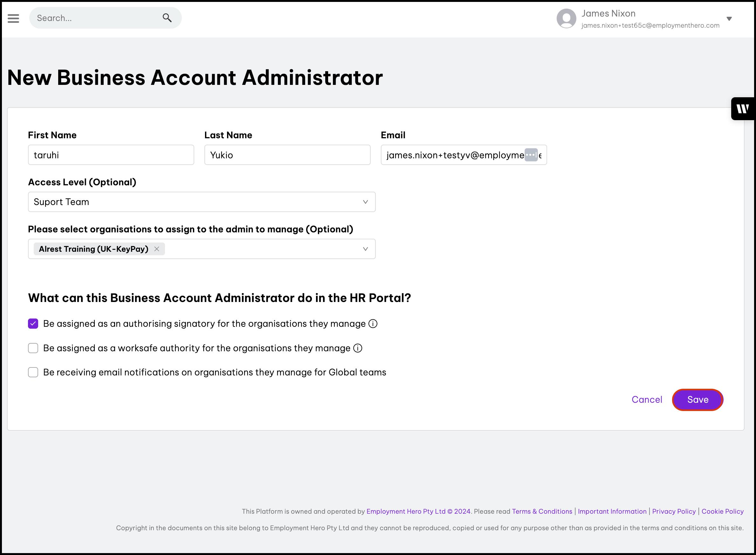Image resolution: width=756 pixels, height=555 pixels.
Task: Expand the Access Level dropdown
Action: click(365, 202)
